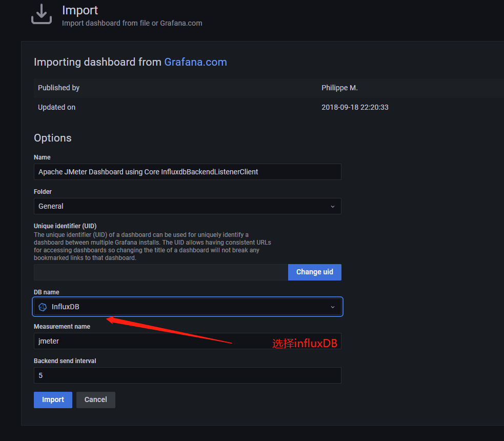The image size is (504, 441).
Task: Open the DB name InfluxDB dropdown
Action: tap(187, 307)
